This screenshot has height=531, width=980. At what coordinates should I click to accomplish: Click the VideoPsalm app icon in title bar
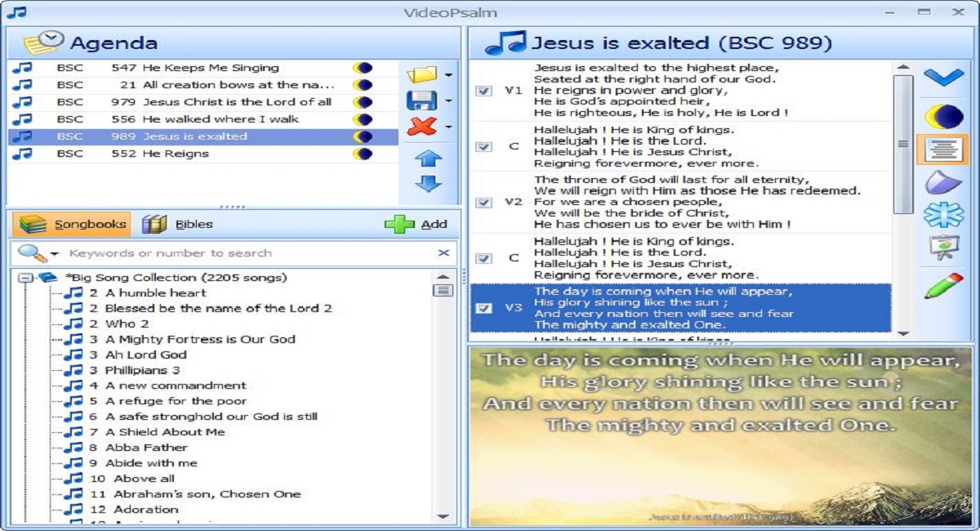pyautogui.click(x=16, y=12)
